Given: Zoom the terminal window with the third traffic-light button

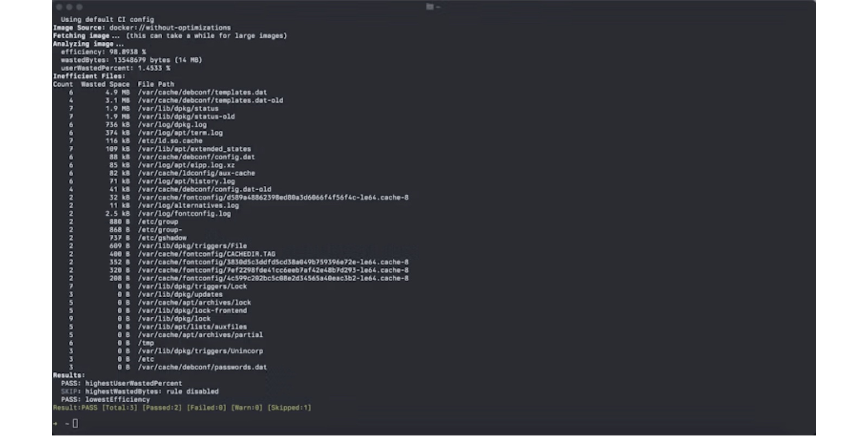Looking at the screenshot, I should point(80,7).
